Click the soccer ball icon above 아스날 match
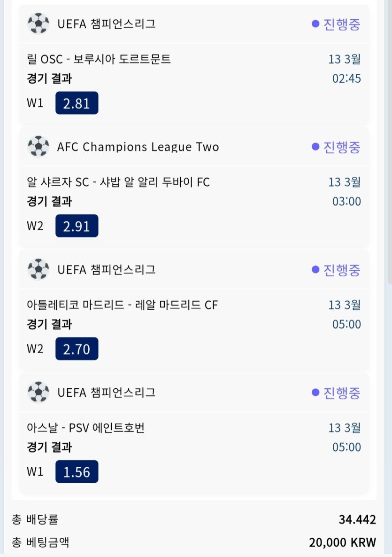 [38, 392]
